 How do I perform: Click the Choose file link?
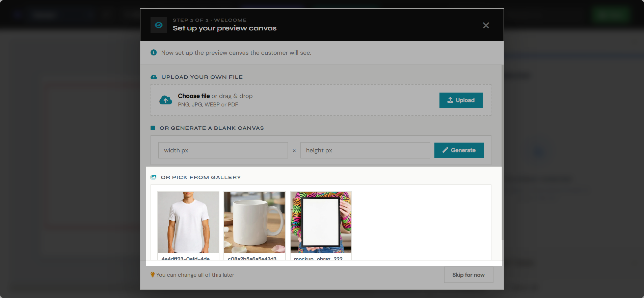point(194,96)
